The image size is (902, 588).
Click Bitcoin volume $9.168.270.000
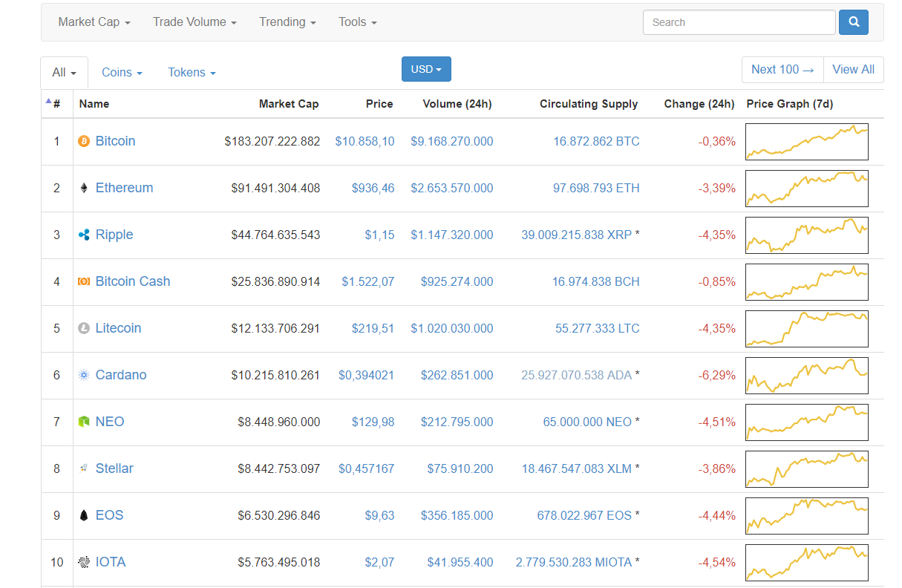[x=451, y=141]
